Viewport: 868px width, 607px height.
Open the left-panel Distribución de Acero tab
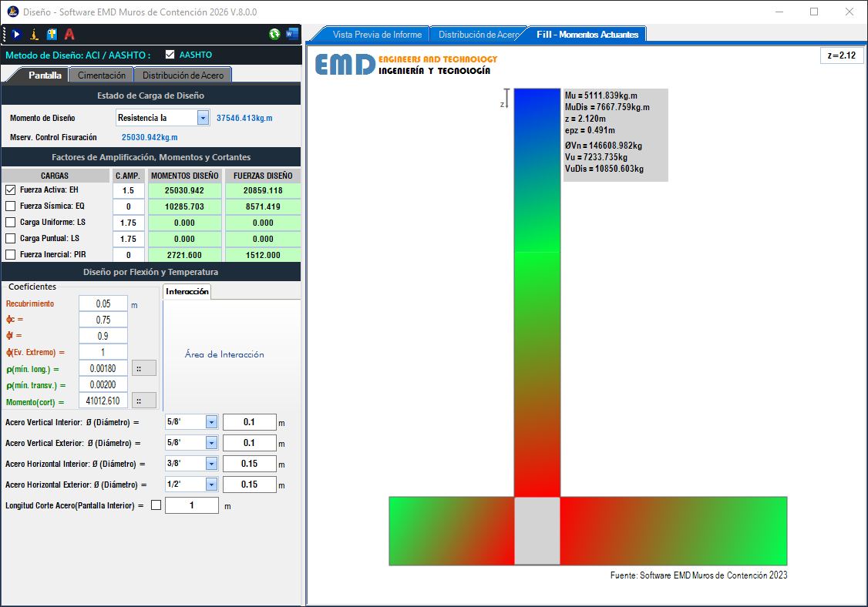point(183,75)
